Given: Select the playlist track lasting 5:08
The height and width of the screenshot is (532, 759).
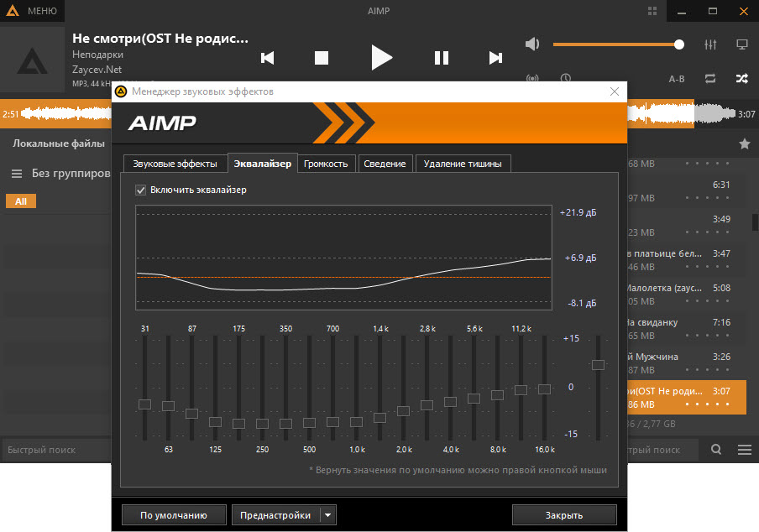Looking at the screenshot, I should [687, 295].
